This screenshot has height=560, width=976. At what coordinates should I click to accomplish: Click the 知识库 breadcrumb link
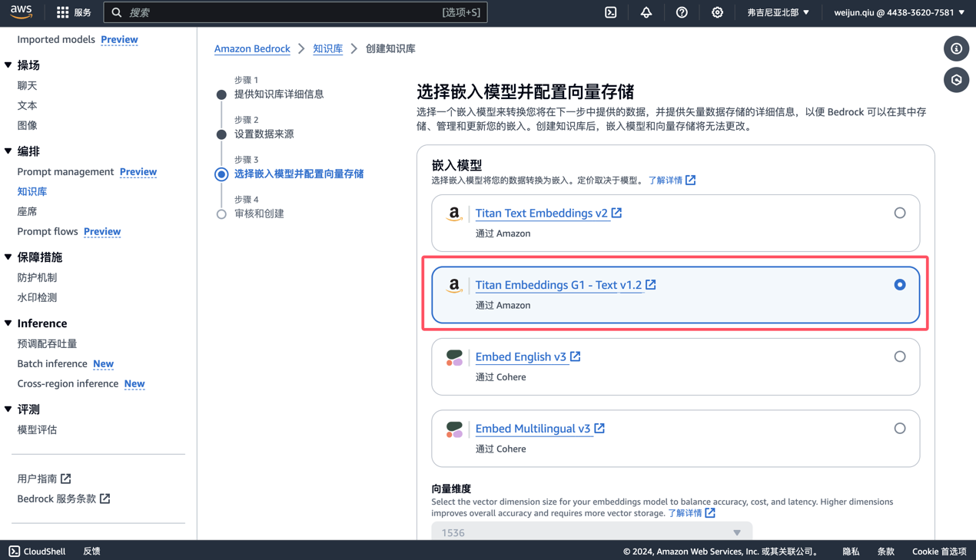327,48
